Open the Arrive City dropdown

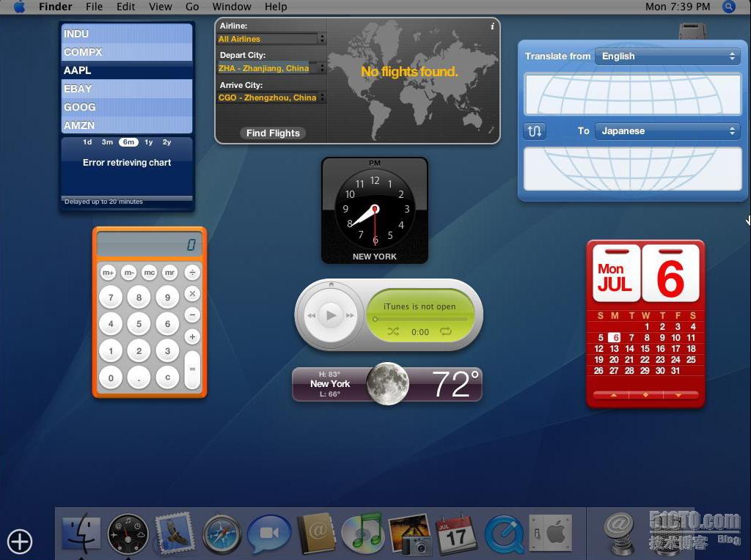[271, 97]
